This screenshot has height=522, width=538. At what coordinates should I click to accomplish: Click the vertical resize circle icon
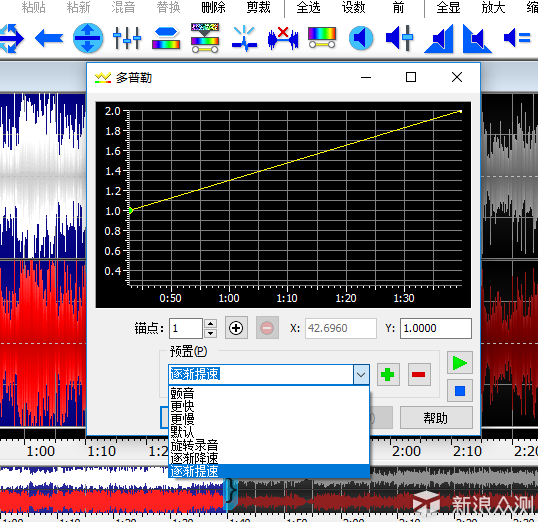point(88,38)
